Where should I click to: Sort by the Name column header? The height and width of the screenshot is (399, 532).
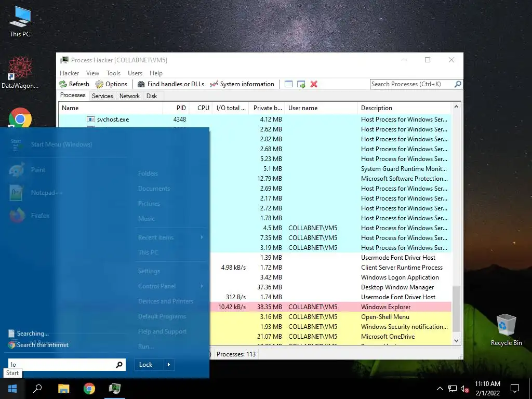(x=111, y=108)
